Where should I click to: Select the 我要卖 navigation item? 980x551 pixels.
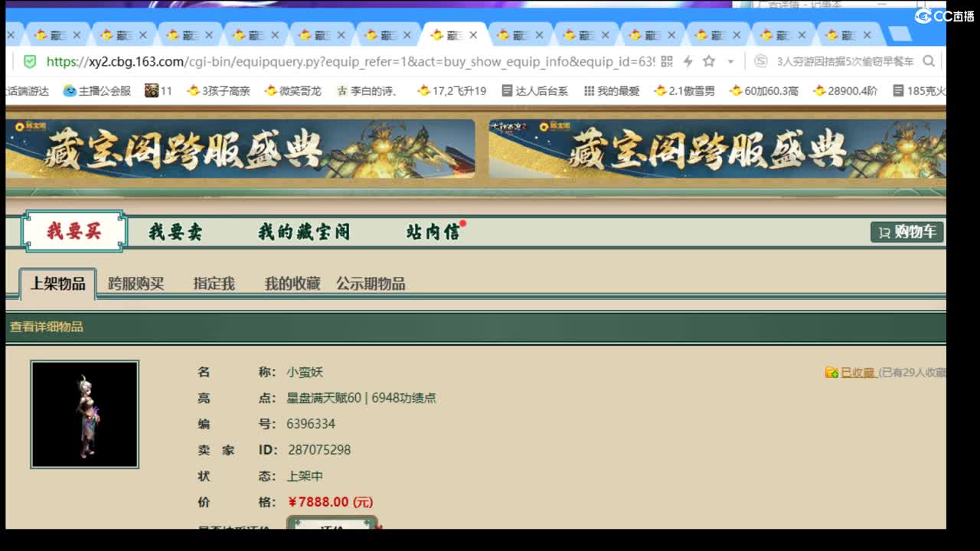pos(175,232)
